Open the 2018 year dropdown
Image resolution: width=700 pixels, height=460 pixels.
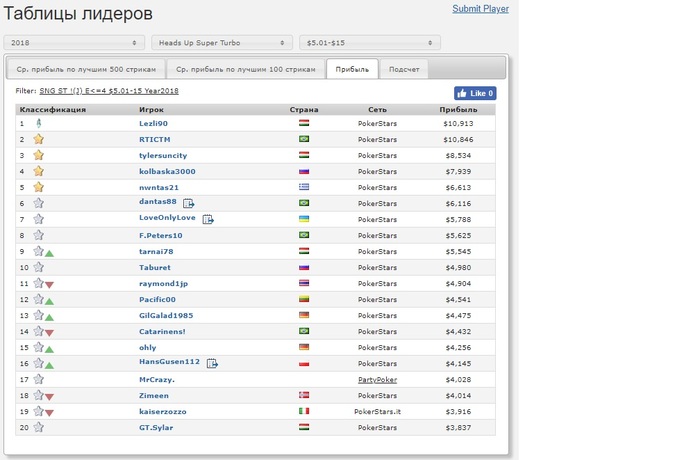click(x=74, y=43)
